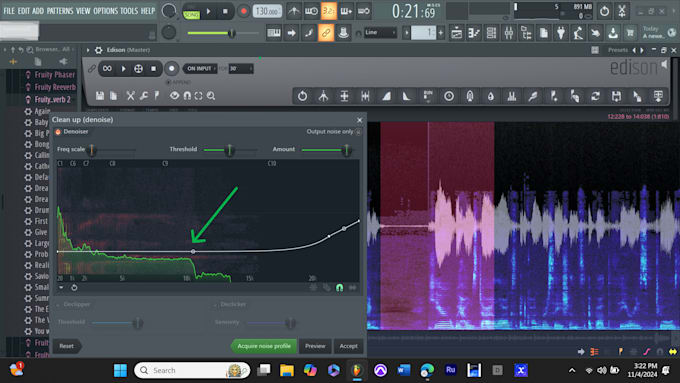680x383 pixels.
Task: Open the playlist view icon
Action: (x=456, y=33)
